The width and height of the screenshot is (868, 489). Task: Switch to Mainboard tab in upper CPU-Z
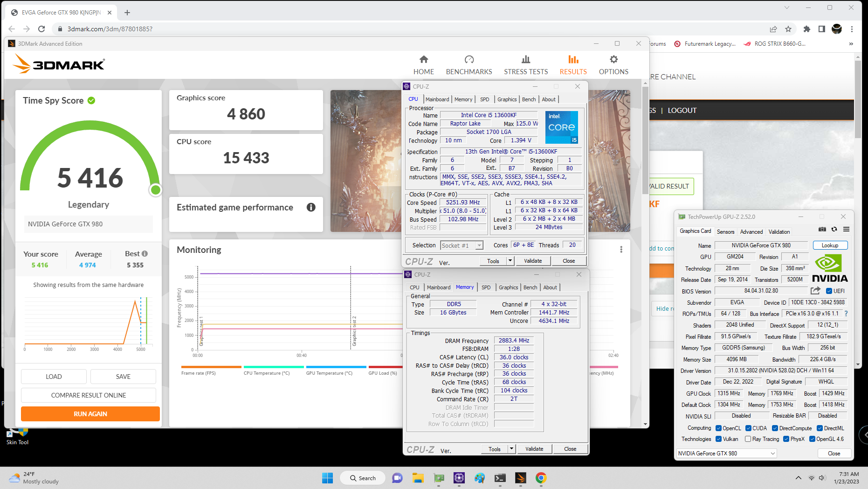coord(437,99)
